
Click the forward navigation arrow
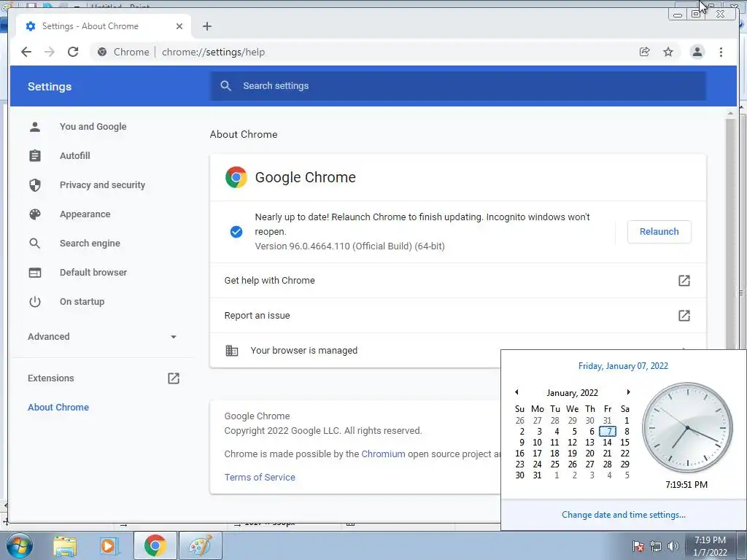click(x=50, y=52)
